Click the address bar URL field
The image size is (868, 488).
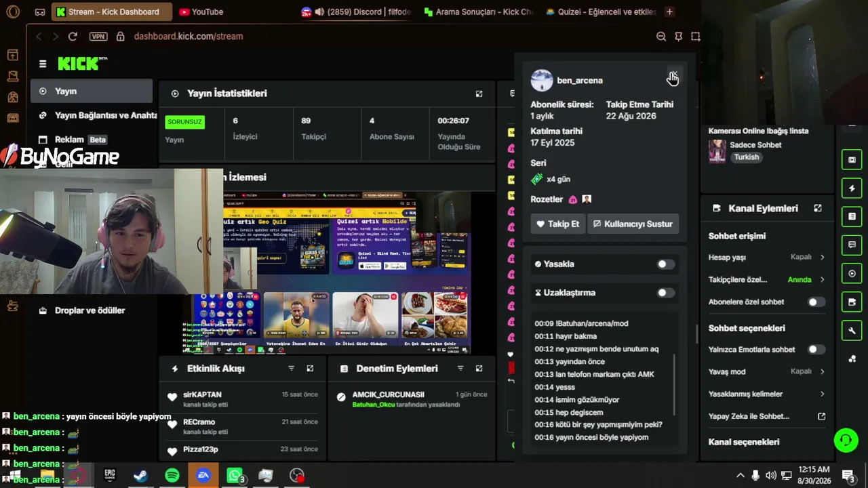coord(189,37)
